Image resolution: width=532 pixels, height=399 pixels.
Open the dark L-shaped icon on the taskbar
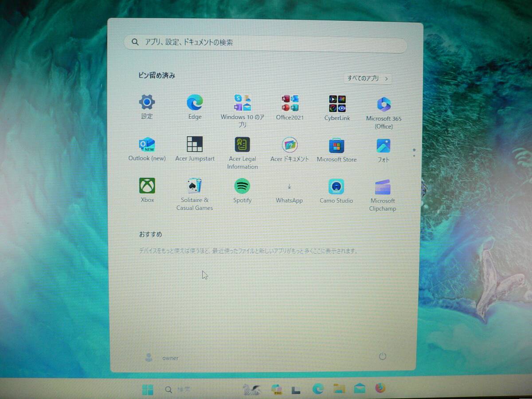coord(297,390)
